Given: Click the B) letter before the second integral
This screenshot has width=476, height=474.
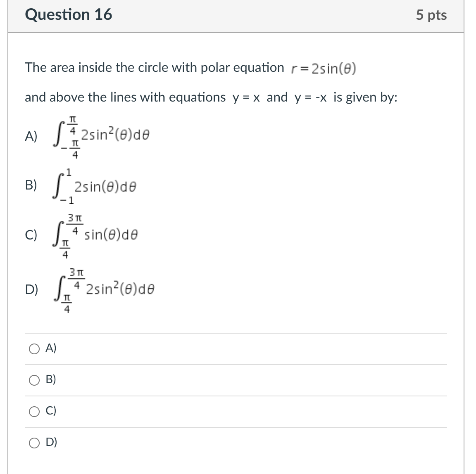Looking at the screenshot, I should pos(31,185).
